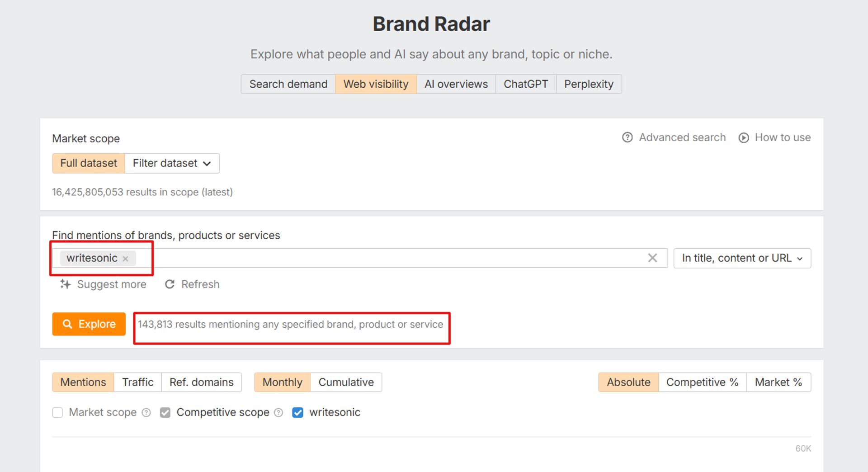This screenshot has height=472, width=868.
Task: Select the Mentions metric
Action: 83,382
